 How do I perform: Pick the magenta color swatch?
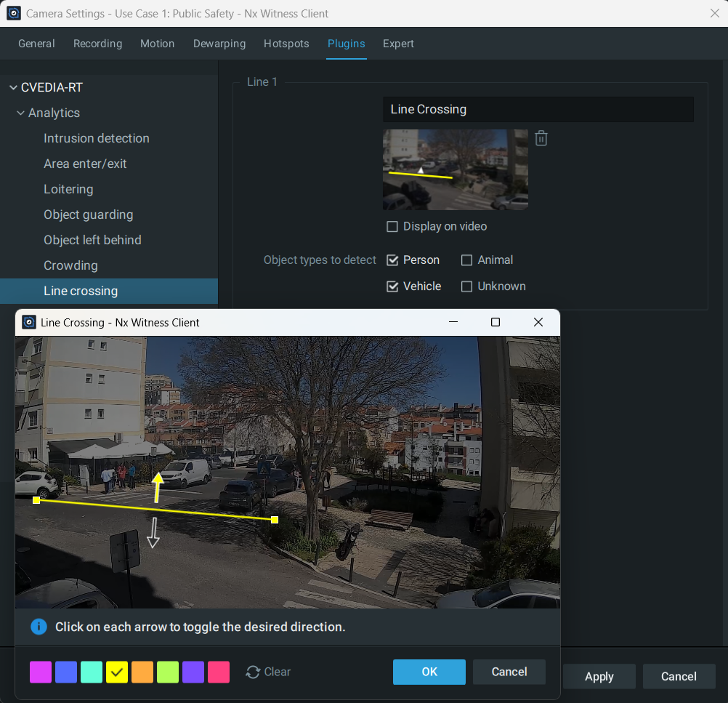(41, 672)
